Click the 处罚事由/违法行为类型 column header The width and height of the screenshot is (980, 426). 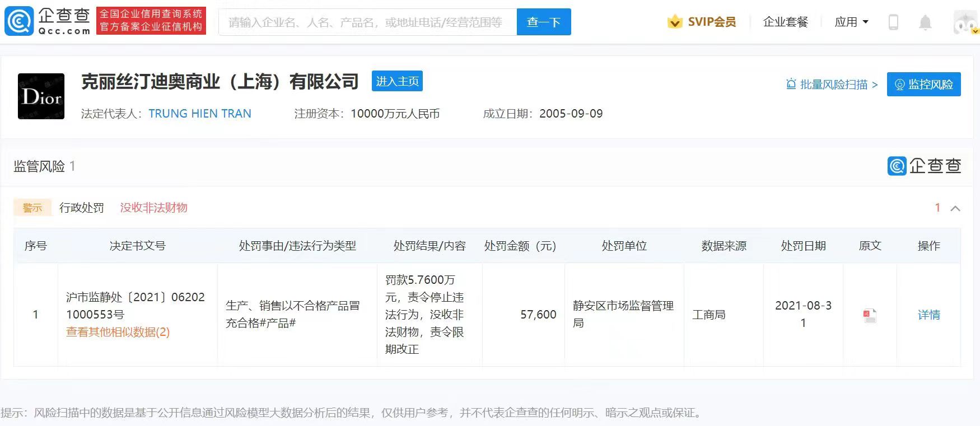click(297, 246)
